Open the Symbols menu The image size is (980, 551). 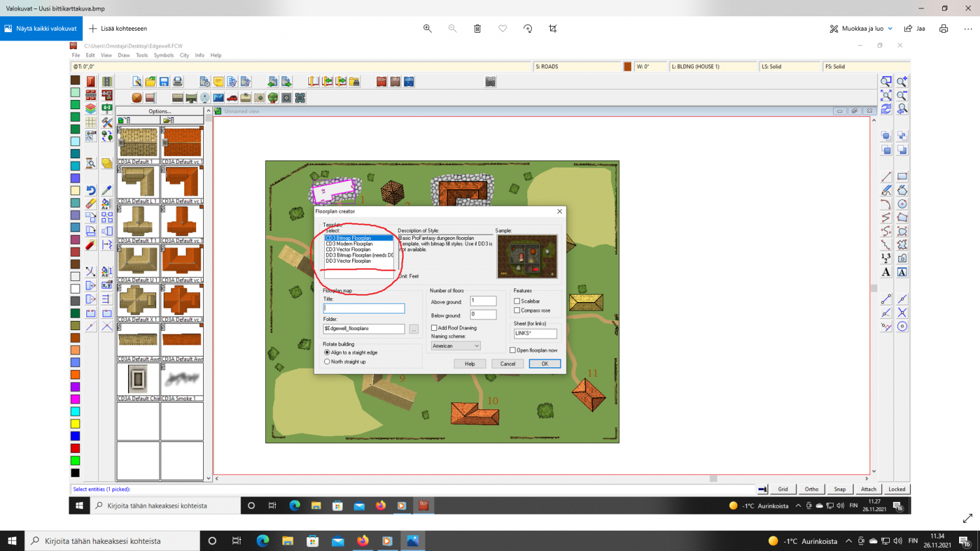tap(163, 56)
